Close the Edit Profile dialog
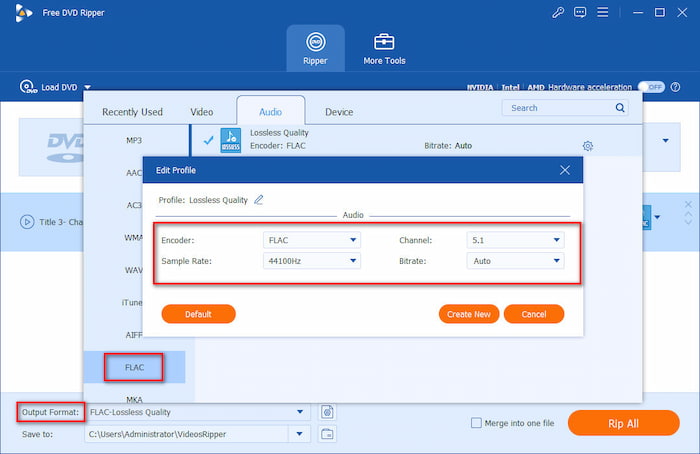Image resolution: width=700 pixels, height=454 pixels. tap(565, 170)
